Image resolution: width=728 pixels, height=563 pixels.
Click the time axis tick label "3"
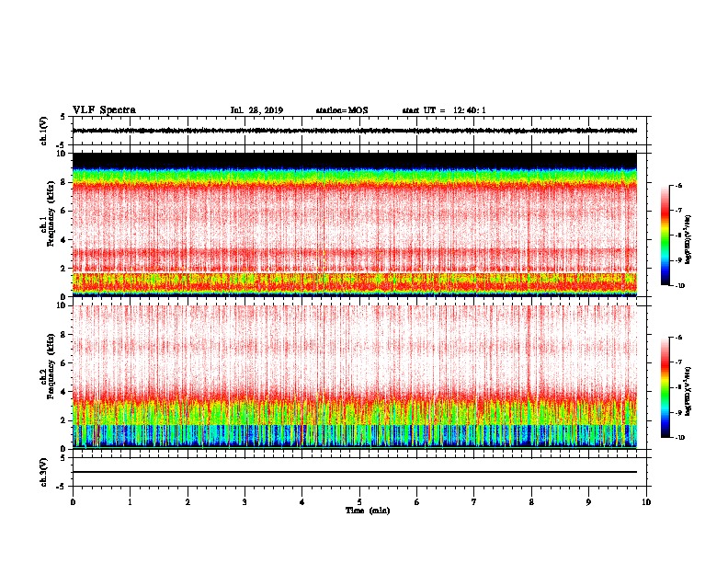(x=245, y=502)
